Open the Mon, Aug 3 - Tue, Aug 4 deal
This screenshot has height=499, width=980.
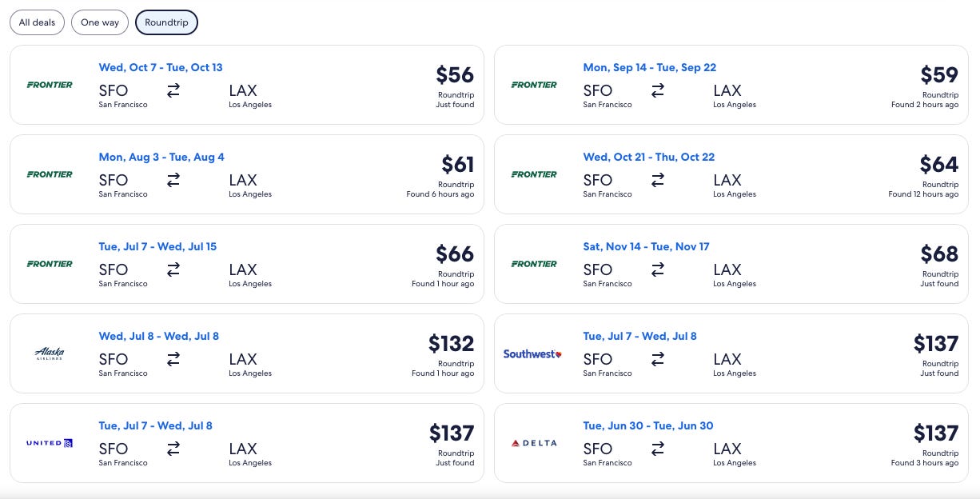coord(247,174)
